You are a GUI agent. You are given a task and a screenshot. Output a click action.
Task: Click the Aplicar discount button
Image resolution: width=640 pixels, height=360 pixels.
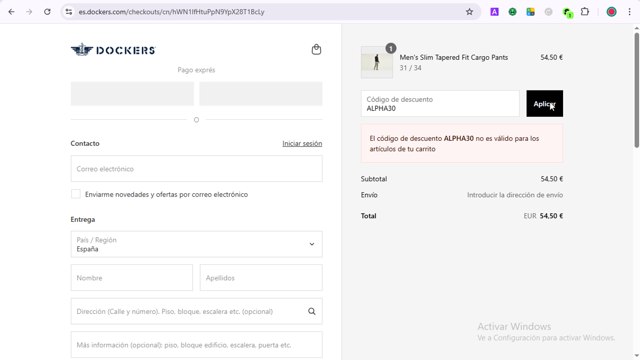click(544, 103)
